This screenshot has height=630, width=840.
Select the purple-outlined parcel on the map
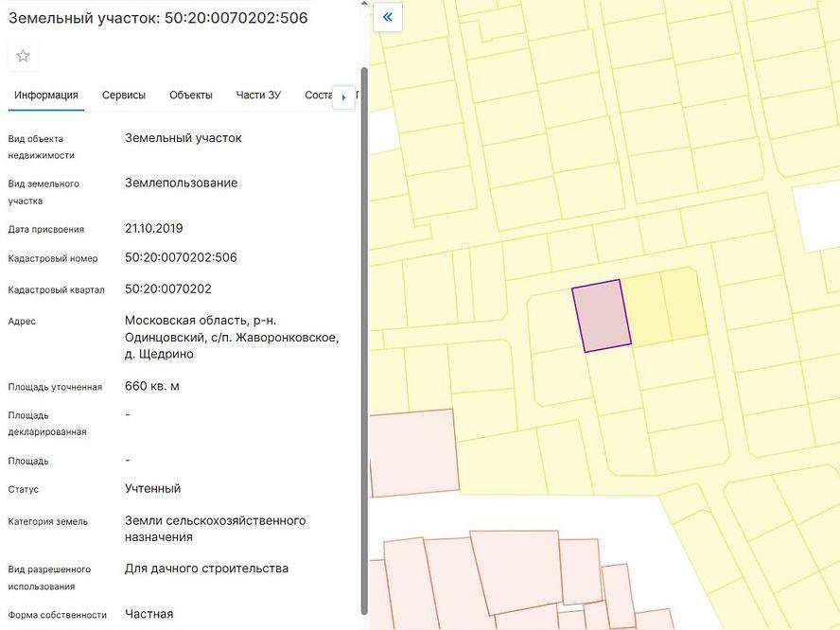click(602, 317)
